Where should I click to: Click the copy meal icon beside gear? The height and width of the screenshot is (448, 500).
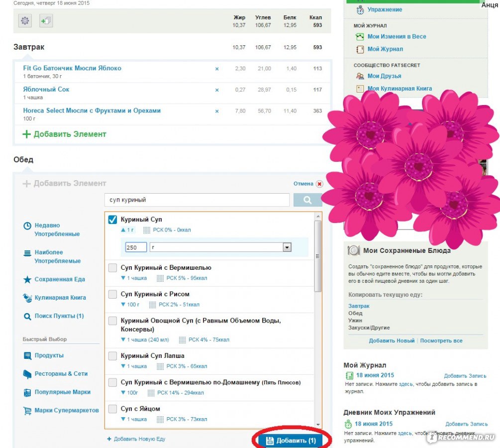[x=46, y=21]
